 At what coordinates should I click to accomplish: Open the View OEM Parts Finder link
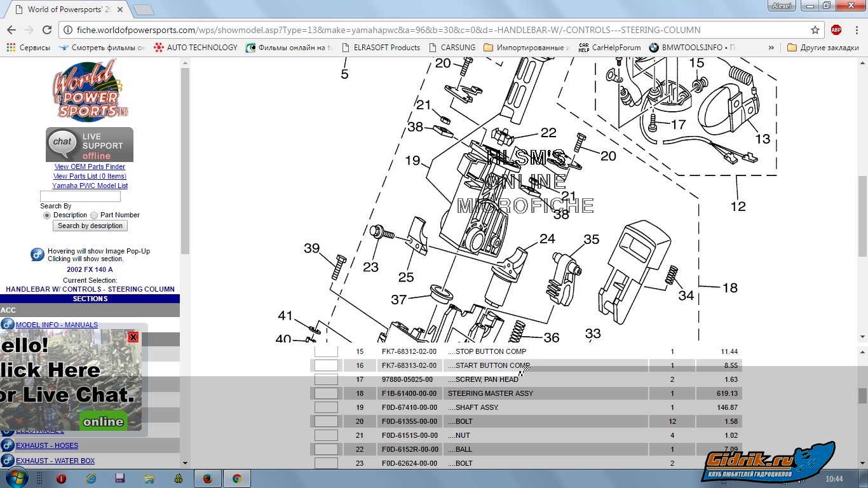point(90,166)
